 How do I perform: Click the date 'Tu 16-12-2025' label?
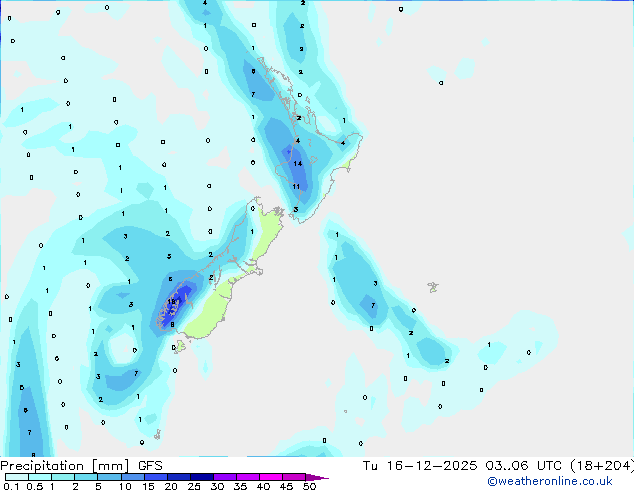(419, 466)
